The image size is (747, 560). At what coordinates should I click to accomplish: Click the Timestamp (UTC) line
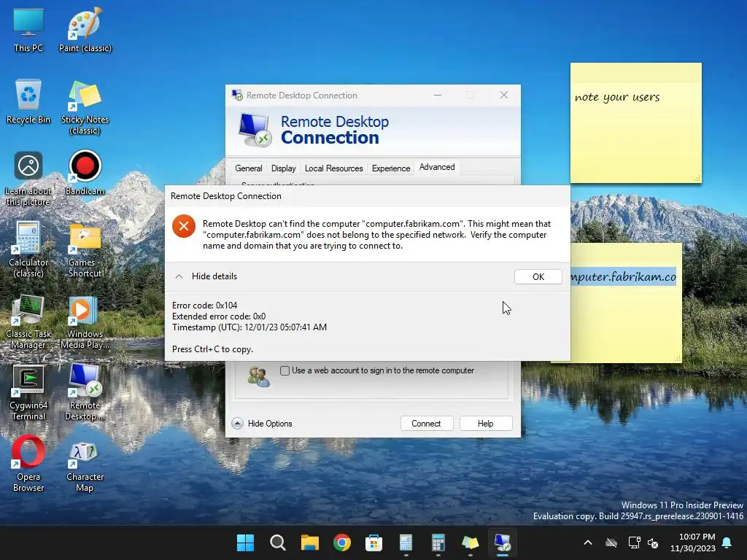249,327
